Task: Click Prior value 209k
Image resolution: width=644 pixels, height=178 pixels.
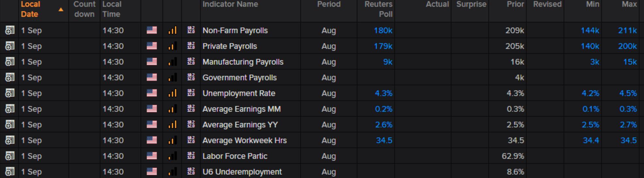Action: pos(515,30)
